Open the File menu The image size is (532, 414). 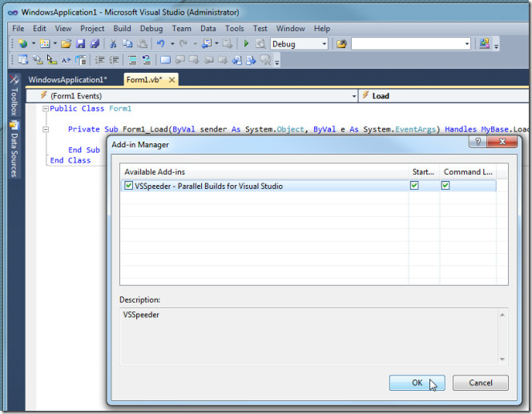[x=18, y=29]
